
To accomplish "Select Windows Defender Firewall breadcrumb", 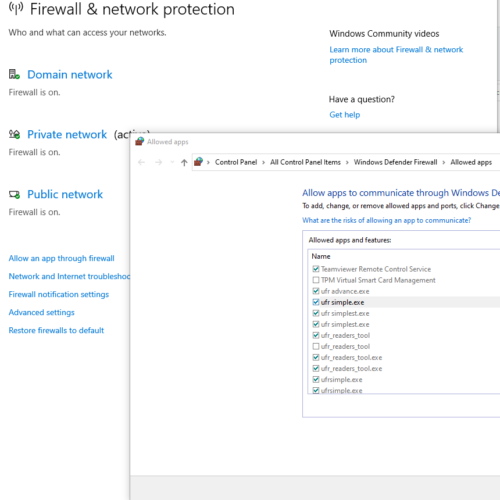I will point(395,162).
